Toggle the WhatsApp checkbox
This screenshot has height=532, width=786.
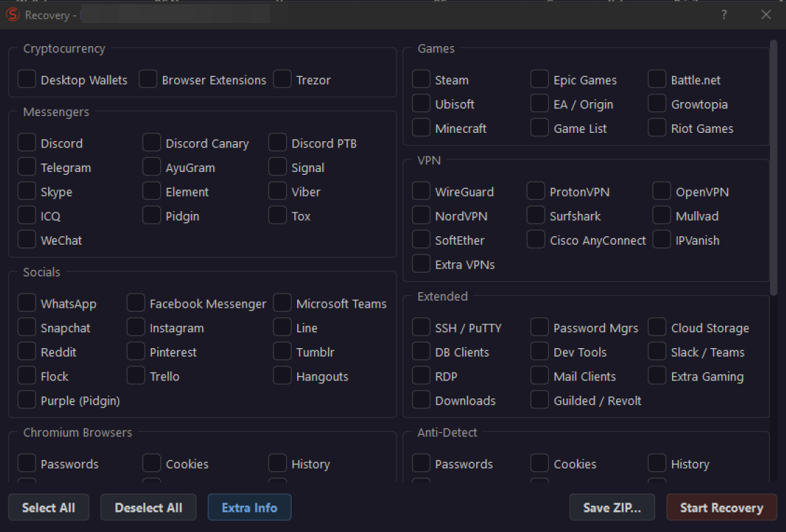coord(27,303)
